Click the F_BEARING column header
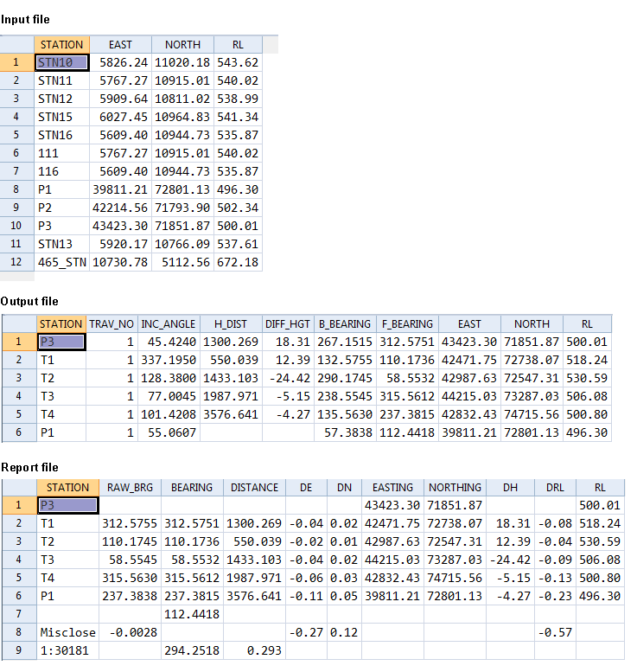 (407, 324)
